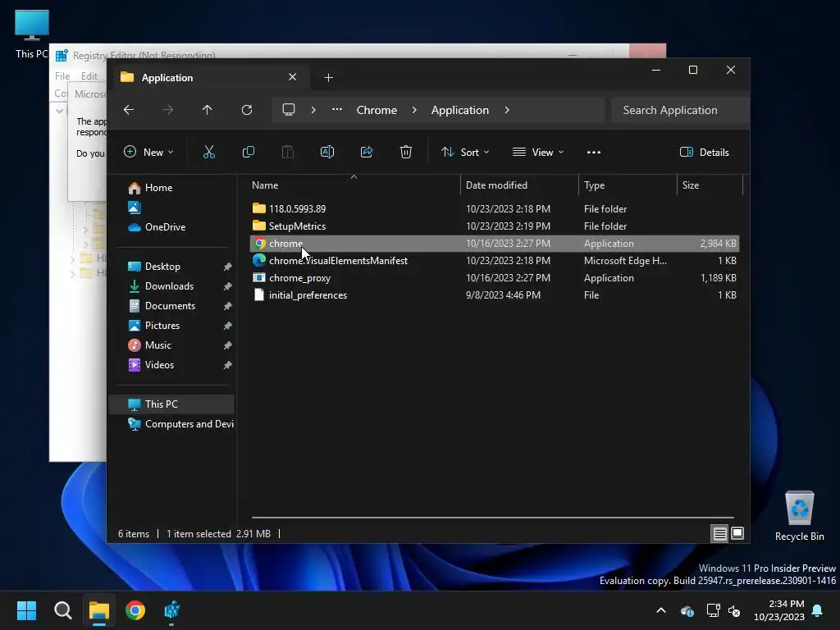Select the chrome application file

[495, 243]
